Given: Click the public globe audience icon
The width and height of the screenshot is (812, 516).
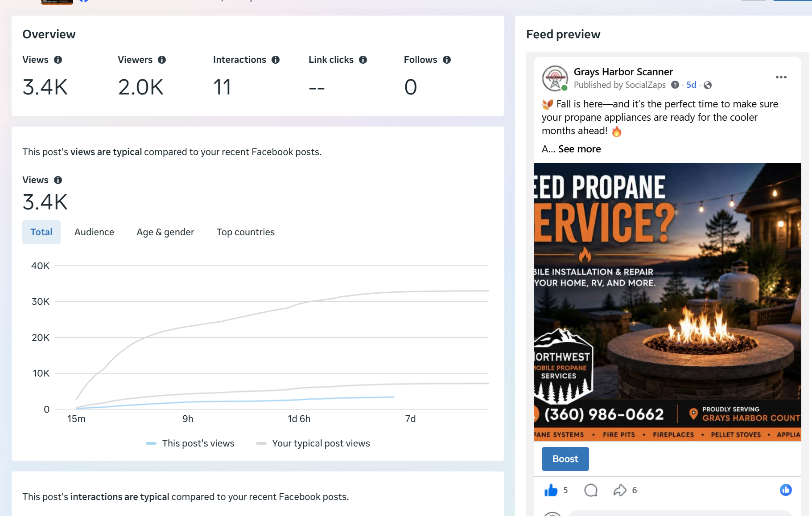Looking at the screenshot, I should point(708,85).
